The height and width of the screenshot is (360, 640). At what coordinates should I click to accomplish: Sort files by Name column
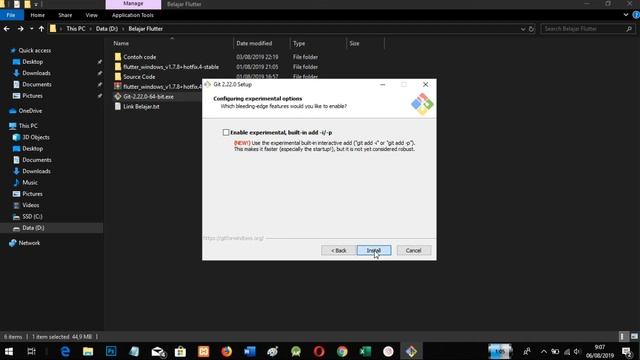click(x=121, y=43)
